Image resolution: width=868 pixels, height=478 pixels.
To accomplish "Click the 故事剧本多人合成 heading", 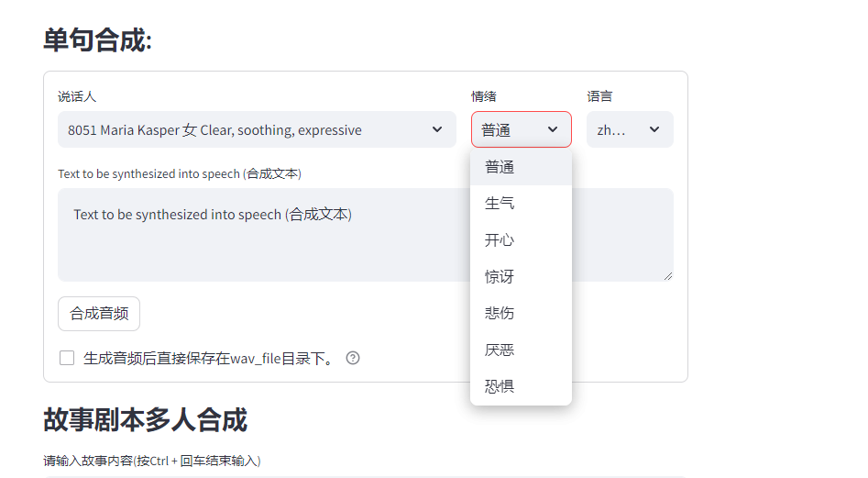I will (145, 420).
